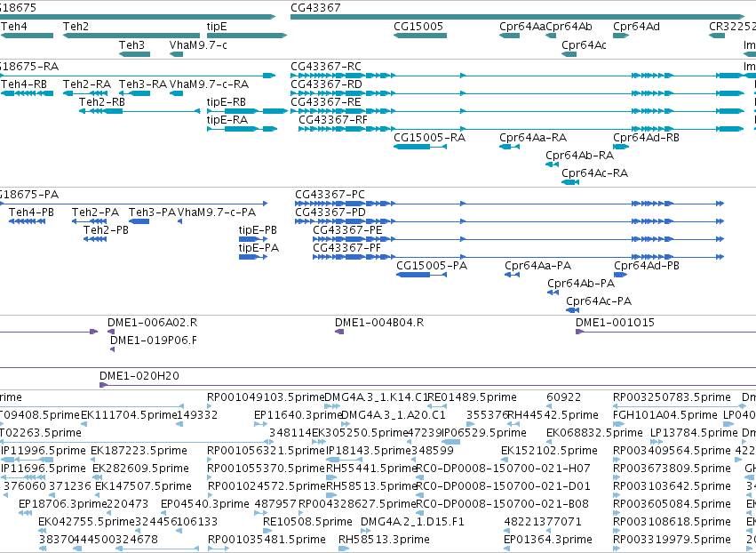Viewport: 756px width, 553px height.
Task: Open transcript Teh4-RB
Action: [x=27, y=93]
